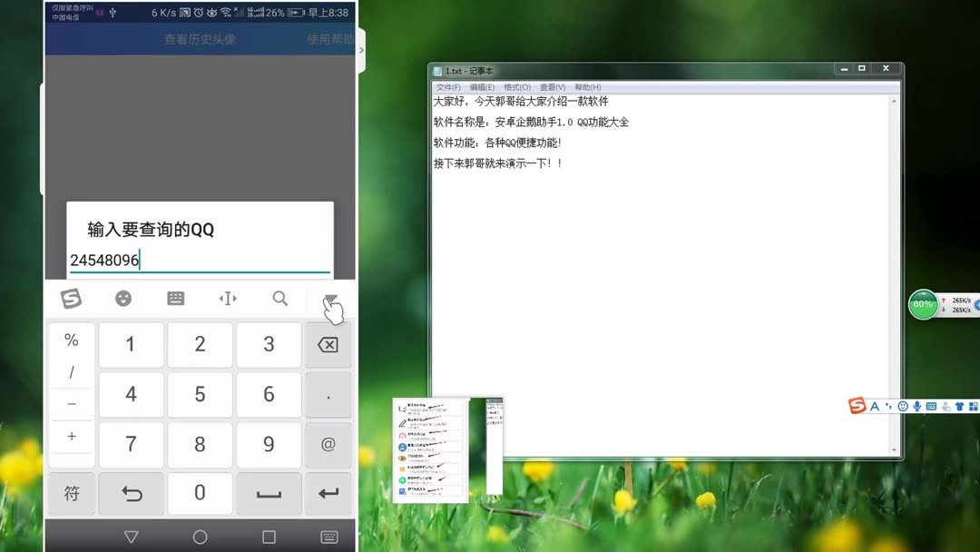980x552 pixels.
Task: Tap the Android home button
Action: tap(199, 537)
